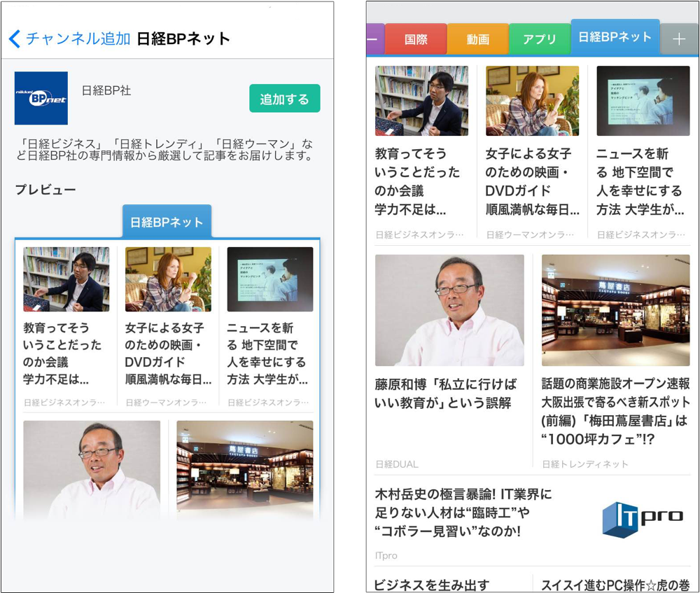700x593 pixels.
Task: Open article ビジネスを生み出す at bottom
Action: (x=432, y=585)
